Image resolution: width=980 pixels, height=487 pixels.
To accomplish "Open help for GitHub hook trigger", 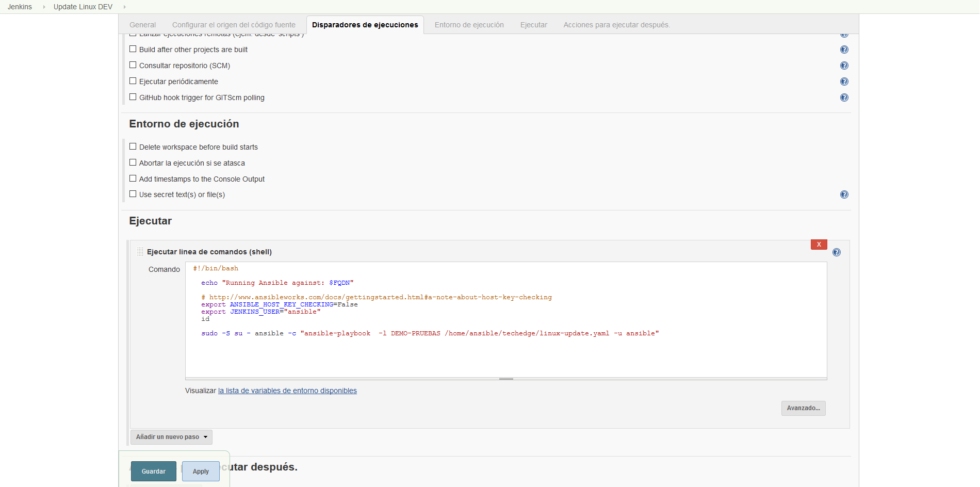I will tap(844, 98).
